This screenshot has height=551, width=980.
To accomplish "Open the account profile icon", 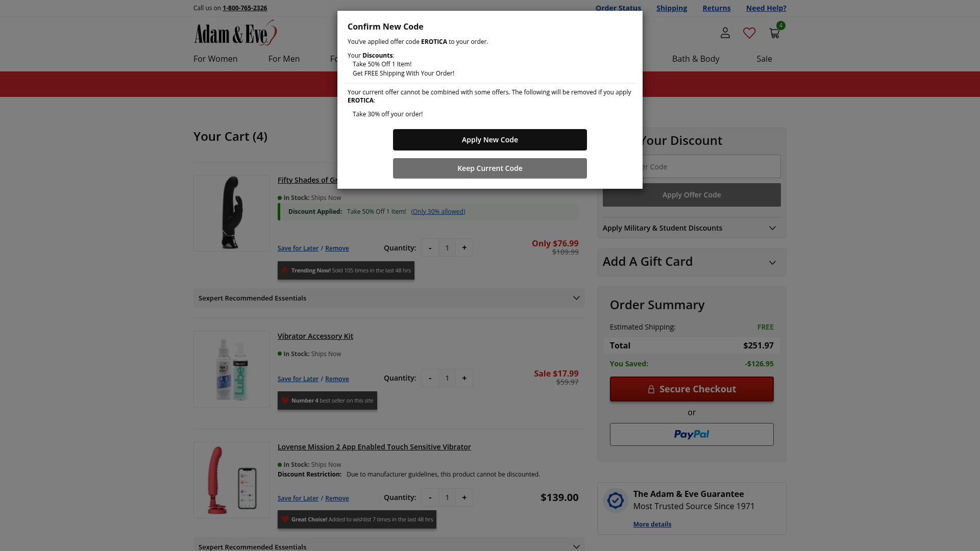I will 725,33.
